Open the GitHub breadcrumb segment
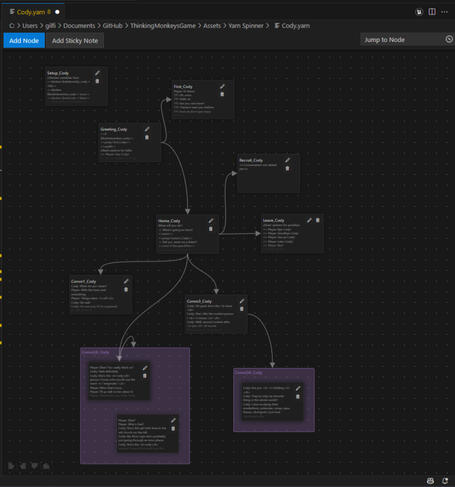Screen dimensions: 455x487 click(113, 26)
